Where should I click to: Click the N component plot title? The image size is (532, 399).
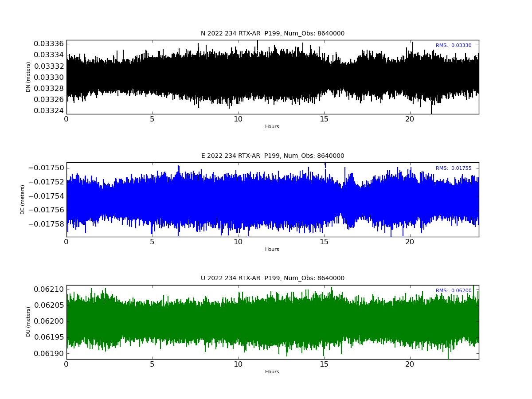272,34
